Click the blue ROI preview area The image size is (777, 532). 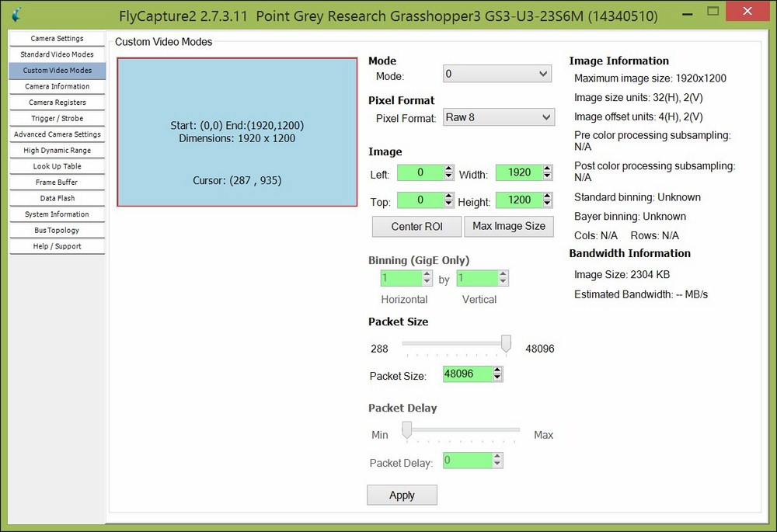click(x=237, y=132)
